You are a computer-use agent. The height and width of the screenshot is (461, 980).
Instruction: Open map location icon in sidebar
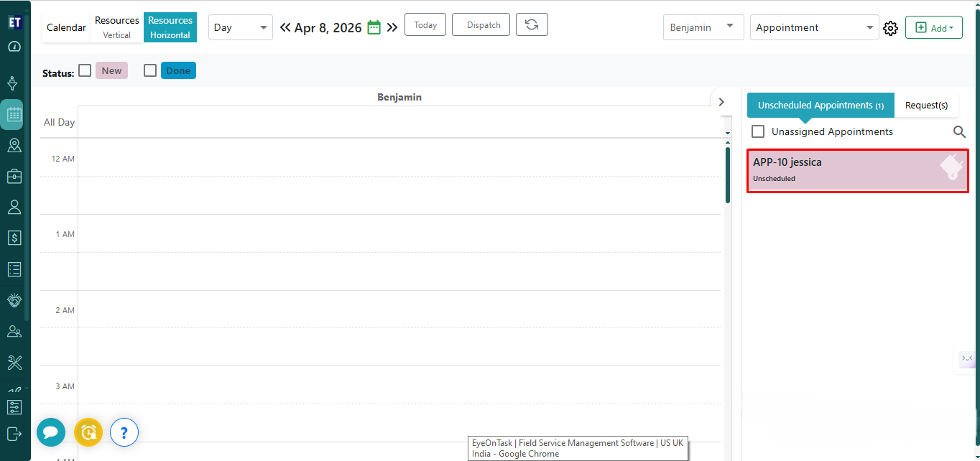(x=14, y=146)
